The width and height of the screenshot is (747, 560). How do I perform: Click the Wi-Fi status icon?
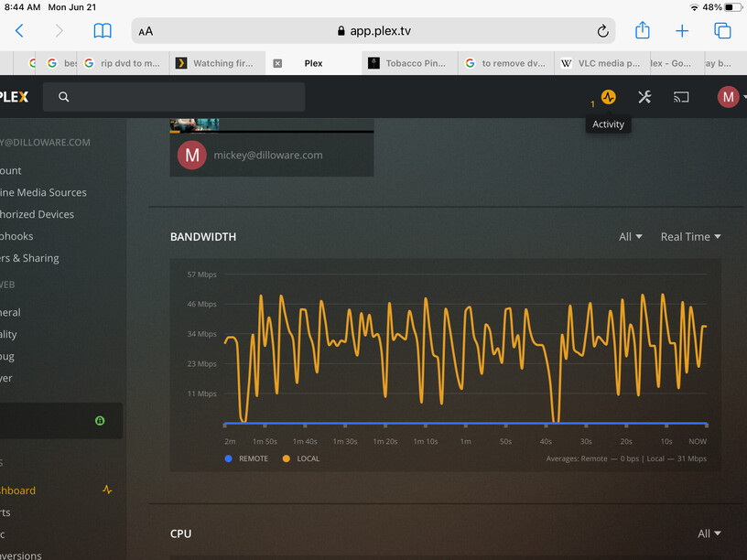click(694, 7)
